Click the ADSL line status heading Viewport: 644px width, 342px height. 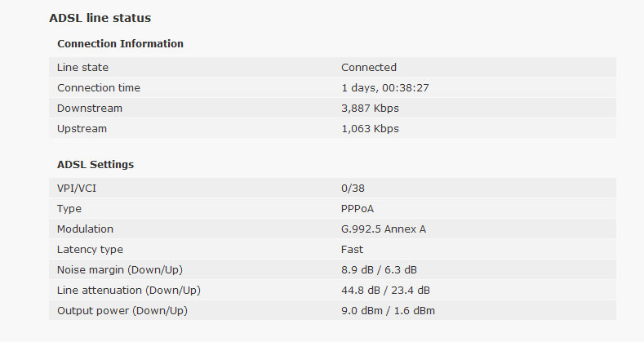pyautogui.click(x=100, y=18)
